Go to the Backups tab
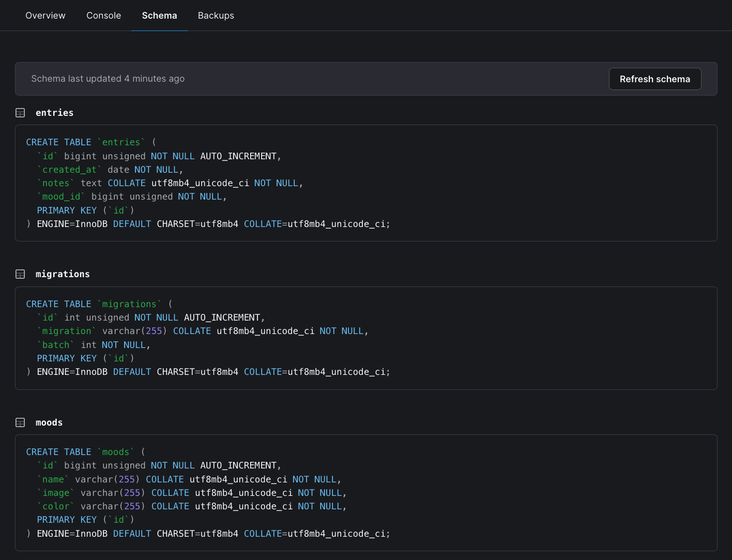Viewport: 732px width, 560px height. coord(216,15)
